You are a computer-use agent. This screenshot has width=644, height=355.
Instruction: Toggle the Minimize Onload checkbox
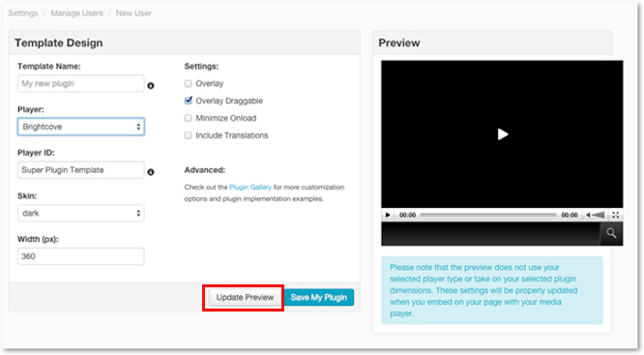[x=189, y=118]
